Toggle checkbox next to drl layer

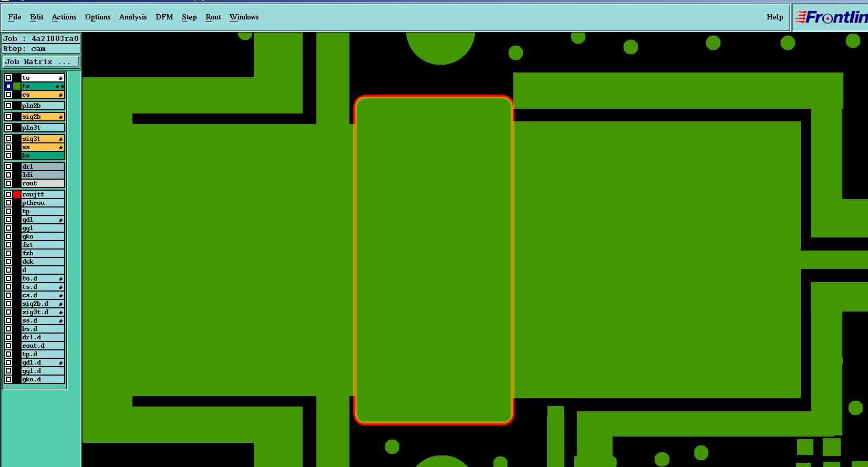coord(8,167)
